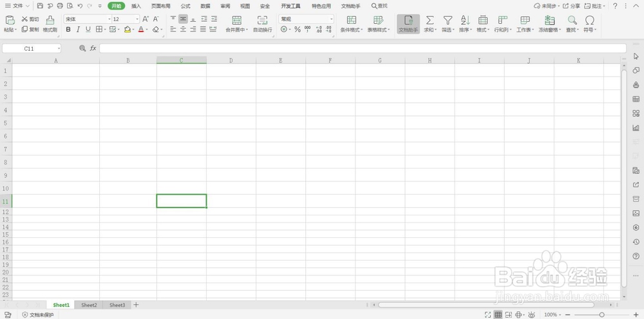Screen dimensions: 644x319
Task: Open the 插入 (Insert) ribbon tab
Action: coord(136,6)
